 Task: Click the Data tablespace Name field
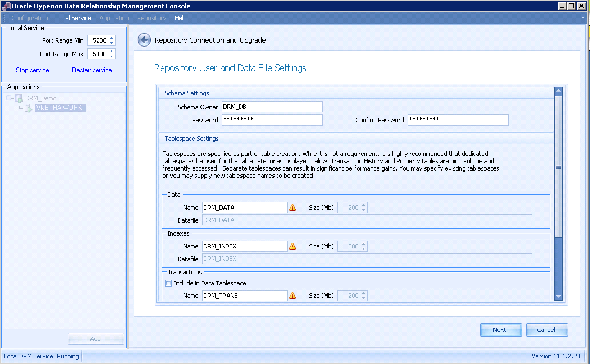pos(245,208)
